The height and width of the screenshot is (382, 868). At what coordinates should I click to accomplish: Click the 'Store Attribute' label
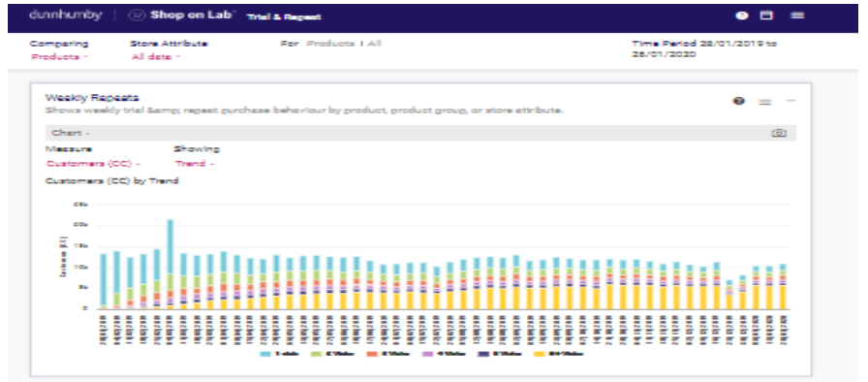169,44
